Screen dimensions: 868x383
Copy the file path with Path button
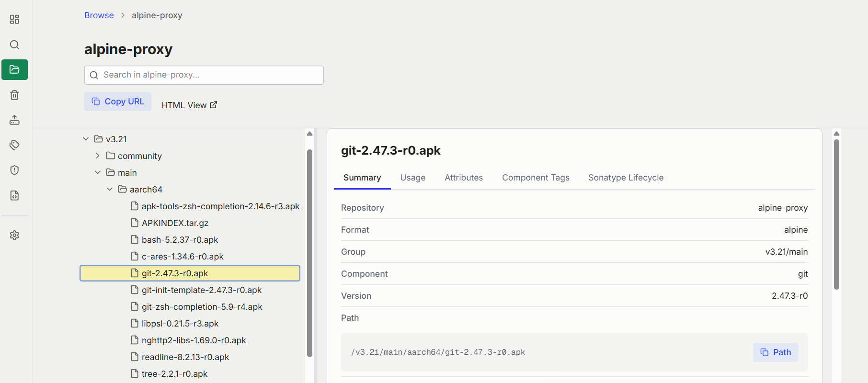click(776, 352)
